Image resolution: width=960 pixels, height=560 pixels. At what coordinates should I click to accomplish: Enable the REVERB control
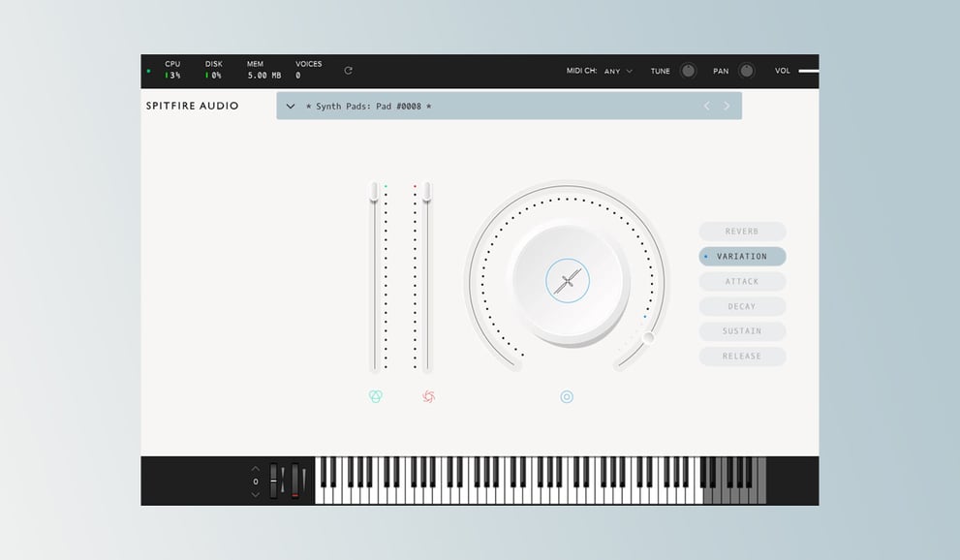[742, 231]
